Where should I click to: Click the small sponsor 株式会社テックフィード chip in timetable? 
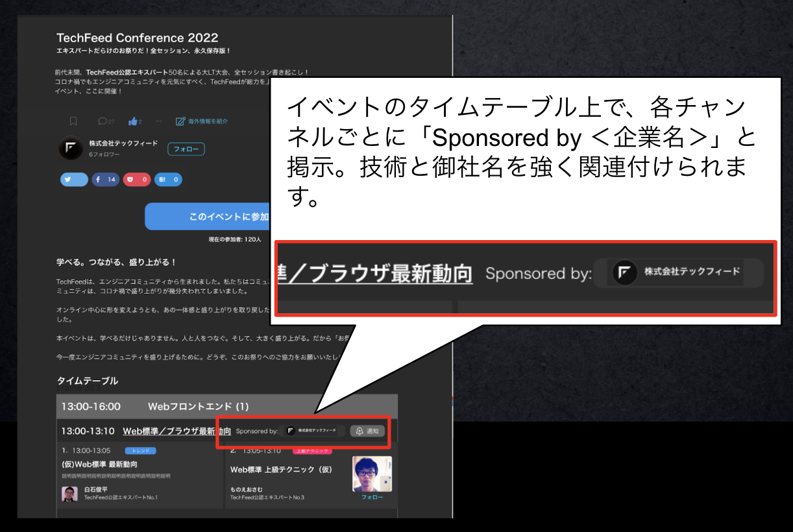point(314,431)
